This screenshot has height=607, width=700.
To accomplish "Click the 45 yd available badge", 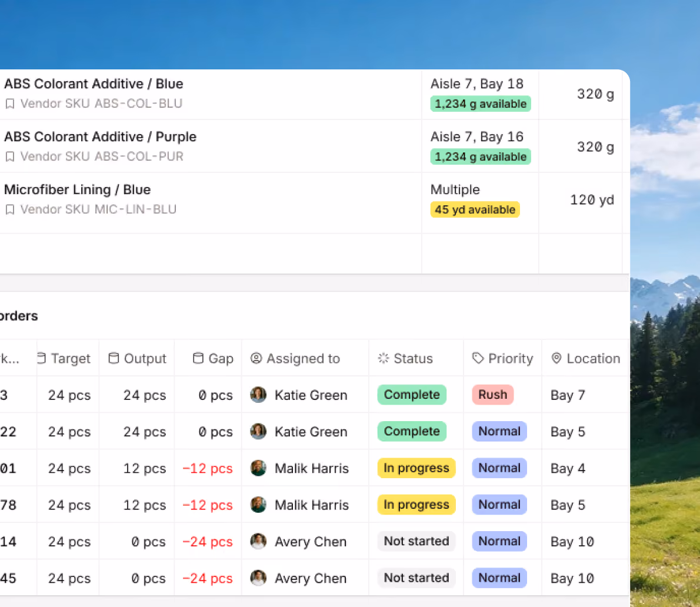I will coord(475,210).
